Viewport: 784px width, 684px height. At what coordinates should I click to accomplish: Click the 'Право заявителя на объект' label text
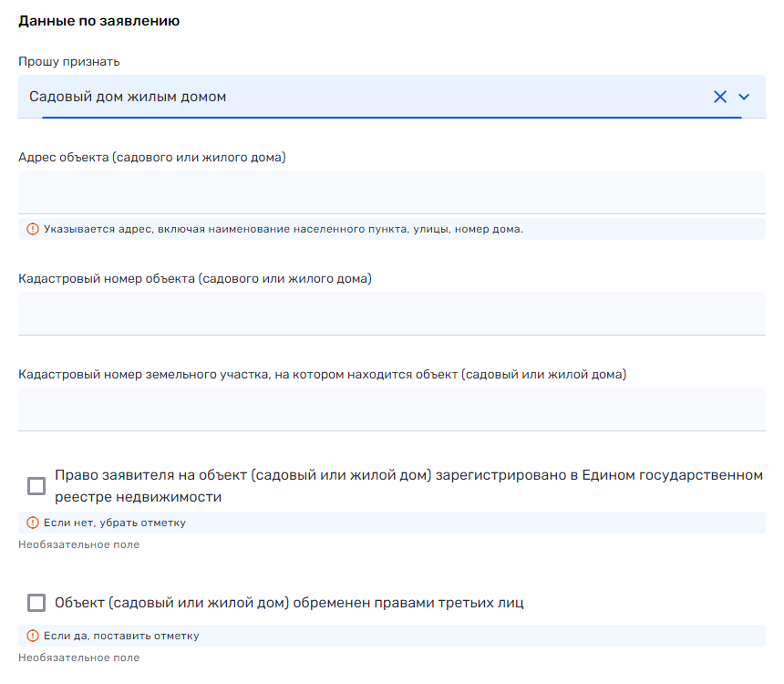point(408,486)
